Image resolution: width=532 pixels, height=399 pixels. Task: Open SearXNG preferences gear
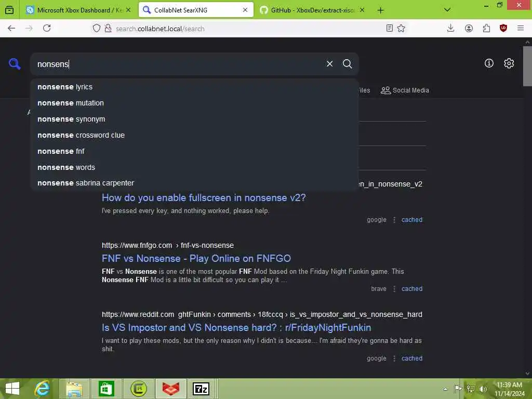pos(509,63)
